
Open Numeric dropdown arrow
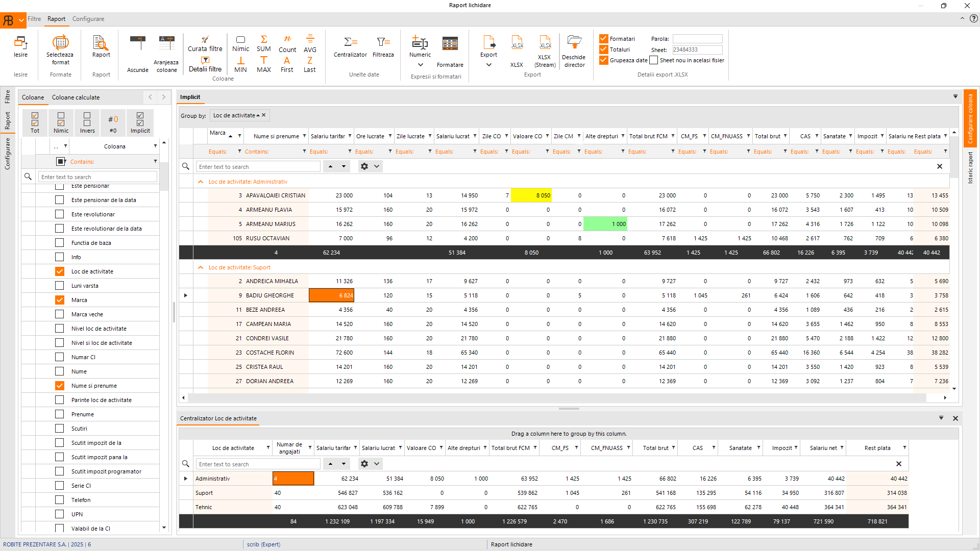pyautogui.click(x=420, y=65)
